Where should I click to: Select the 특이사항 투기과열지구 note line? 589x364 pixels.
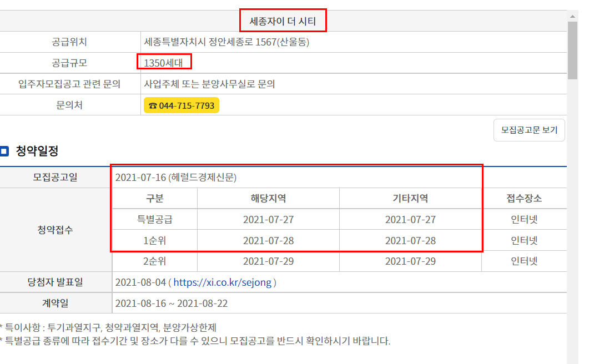click(x=108, y=327)
